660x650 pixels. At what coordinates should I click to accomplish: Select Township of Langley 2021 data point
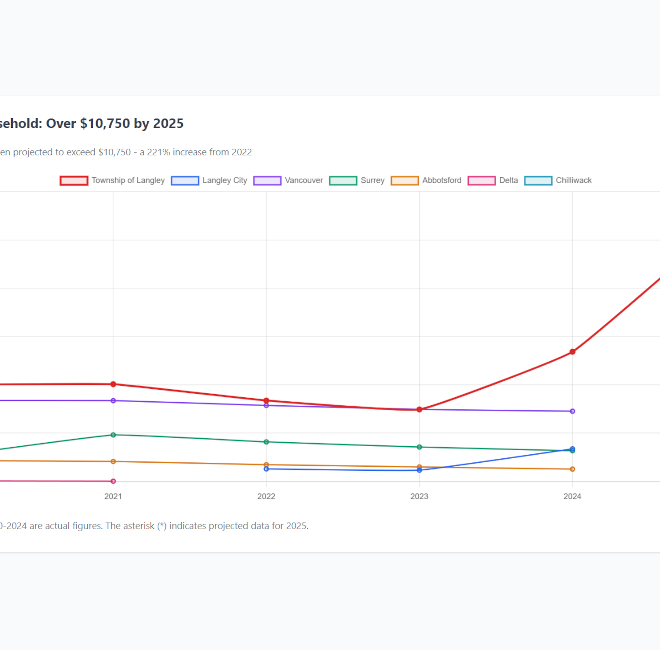click(x=113, y=384)
